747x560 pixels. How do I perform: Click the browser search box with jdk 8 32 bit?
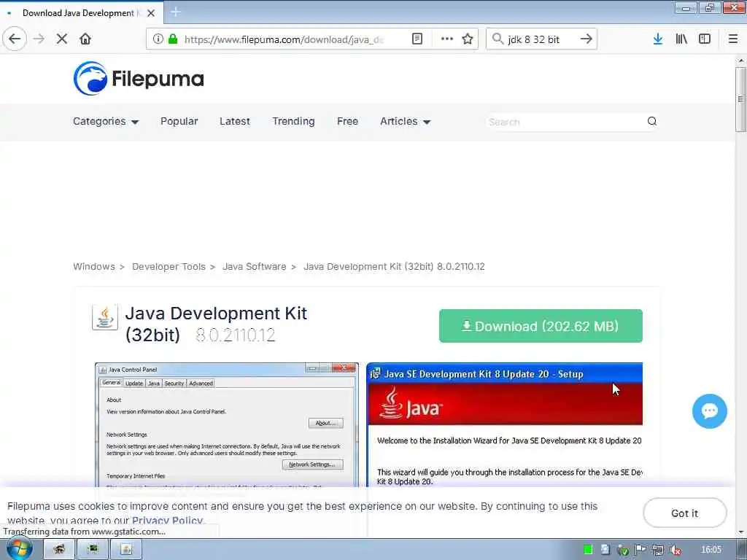pos(541,39)
